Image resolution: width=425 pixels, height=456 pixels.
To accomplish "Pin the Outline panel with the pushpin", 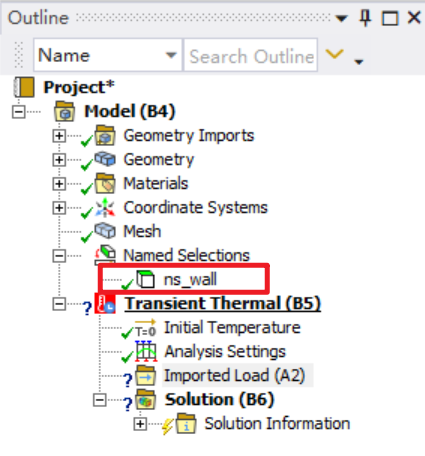I will (x=365, y=18).
